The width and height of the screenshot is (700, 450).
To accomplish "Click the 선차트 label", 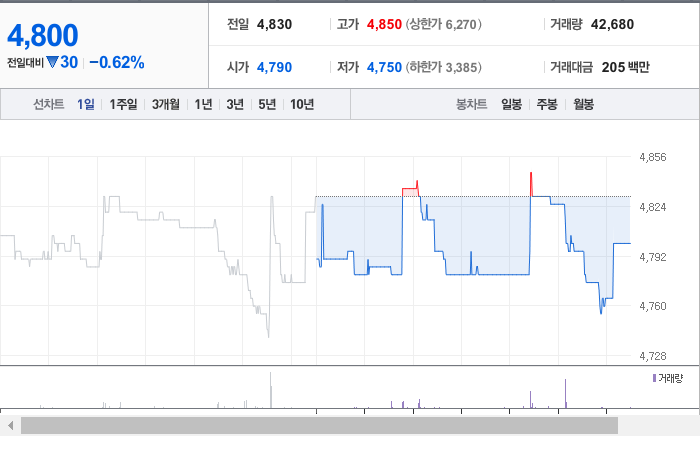I will [49, 104].
